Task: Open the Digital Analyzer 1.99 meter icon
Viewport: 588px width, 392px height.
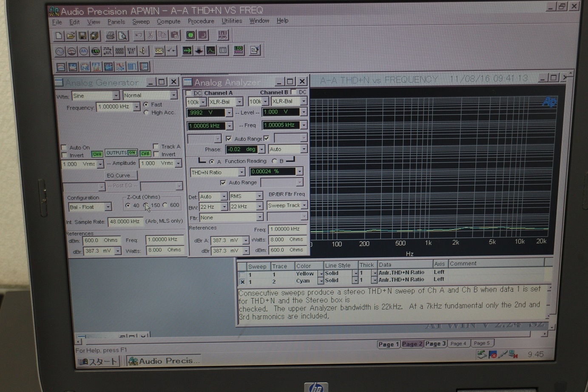Action: (96, 51)
